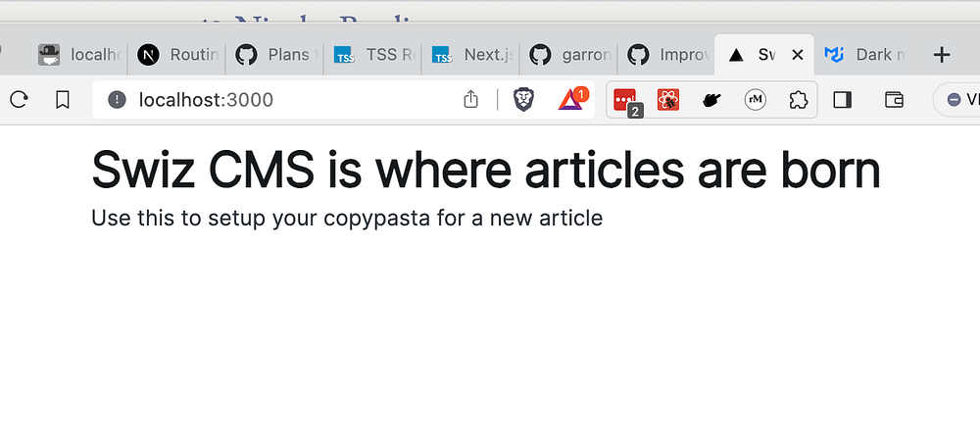Click the black hand extension icon
The height and width of the screenshot is (447, 980).
pos(711,100)
